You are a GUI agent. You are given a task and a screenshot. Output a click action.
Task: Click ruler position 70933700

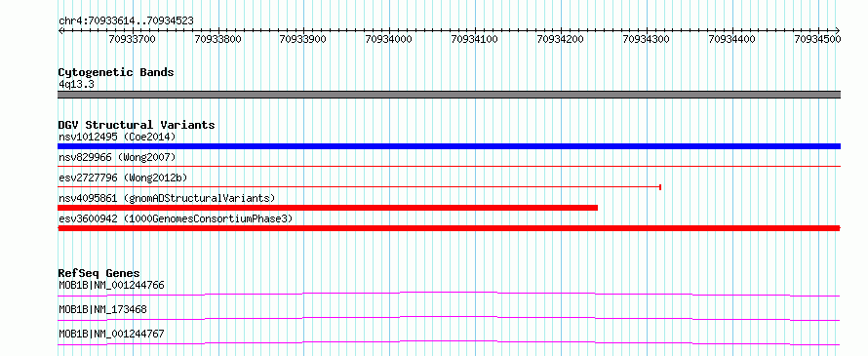133,39
